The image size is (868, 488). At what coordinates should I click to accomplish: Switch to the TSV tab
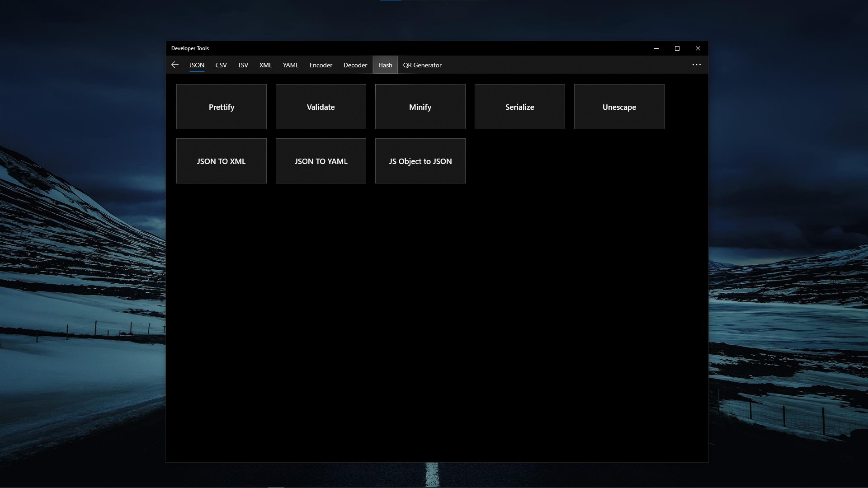pos(243,65)
